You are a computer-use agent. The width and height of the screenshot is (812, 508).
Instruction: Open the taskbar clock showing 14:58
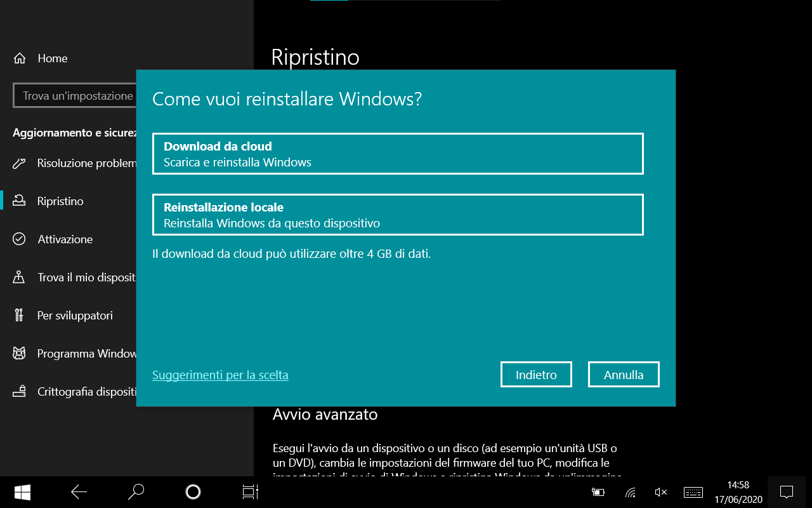[738, 492]
